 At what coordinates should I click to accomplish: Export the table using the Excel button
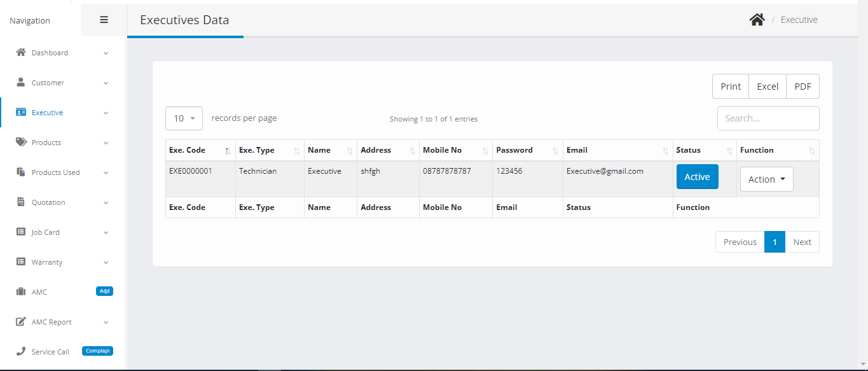tap(767, 86)
